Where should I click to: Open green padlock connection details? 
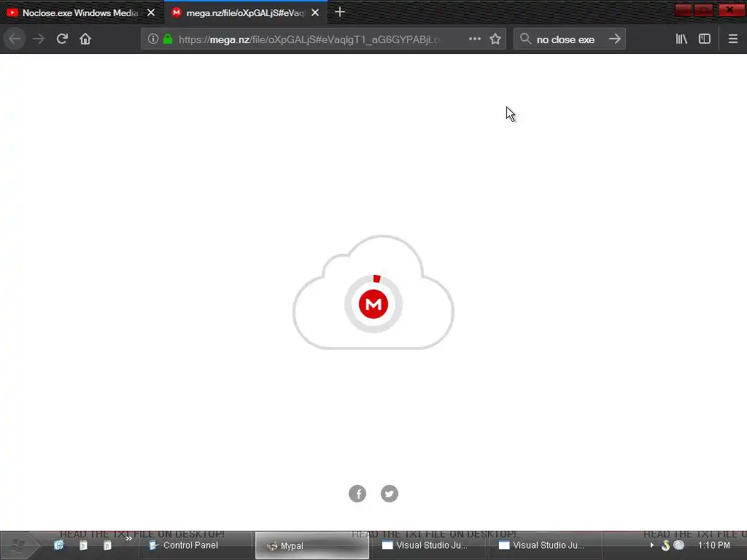click(168, 39)
